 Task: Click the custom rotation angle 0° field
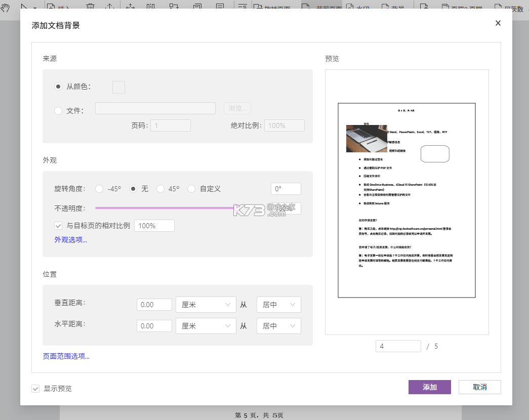286,189
